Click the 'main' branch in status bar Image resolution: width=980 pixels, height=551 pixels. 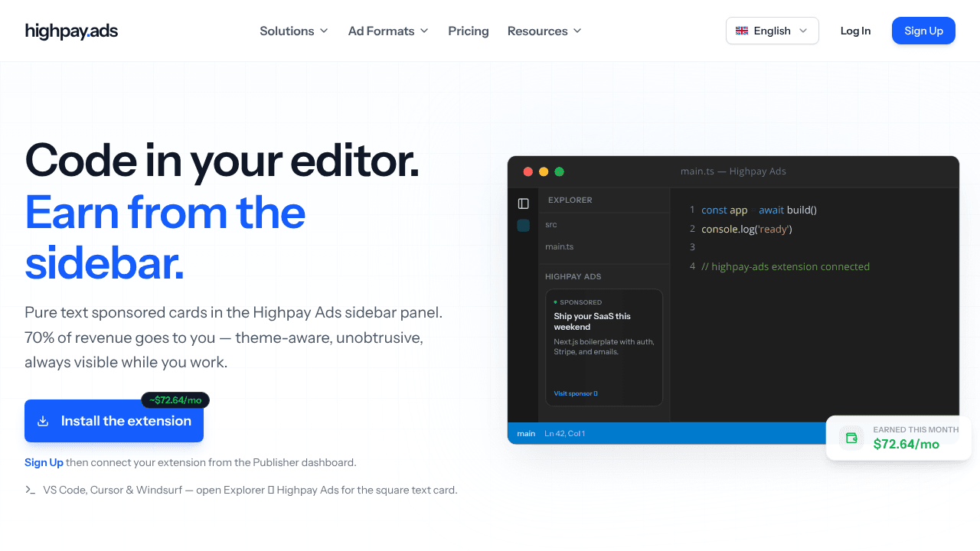click(526, 434)
